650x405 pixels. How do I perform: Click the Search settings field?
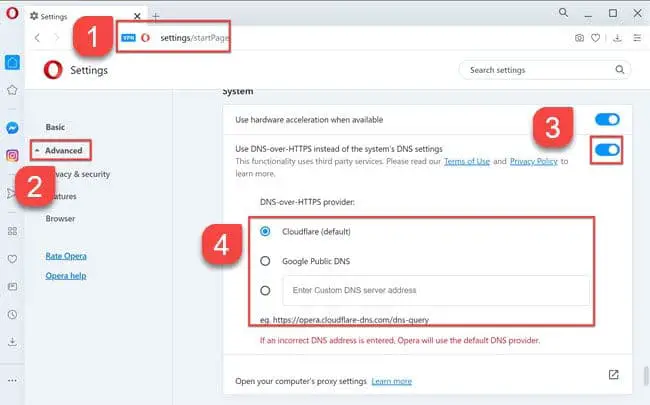[x=545, y=70]
